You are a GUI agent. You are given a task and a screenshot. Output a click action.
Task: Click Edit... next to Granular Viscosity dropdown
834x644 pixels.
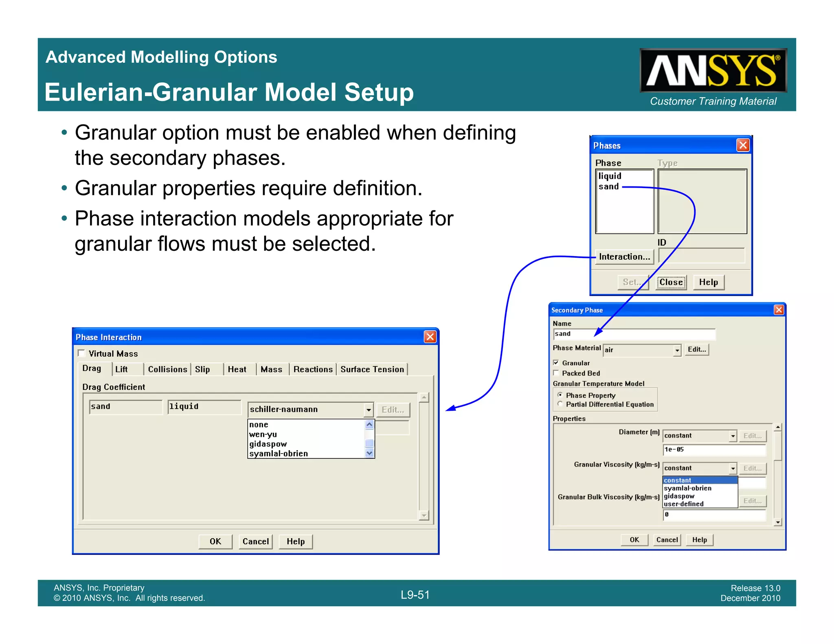coord(753,469)
